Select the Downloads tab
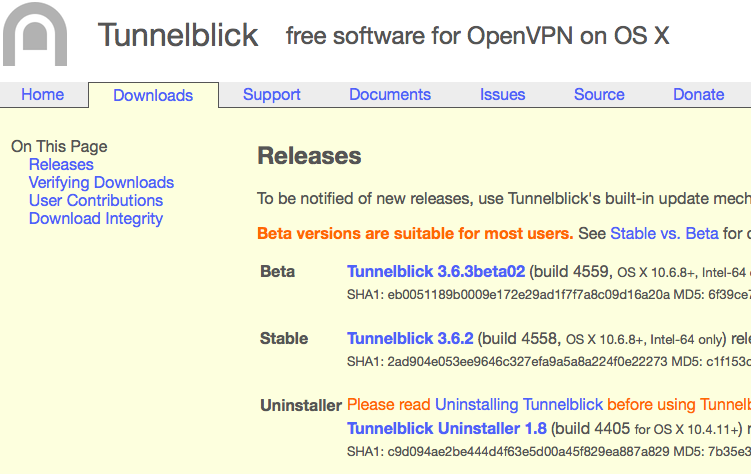The height and width of the screenshot is (474, 751). click(153, 96)
